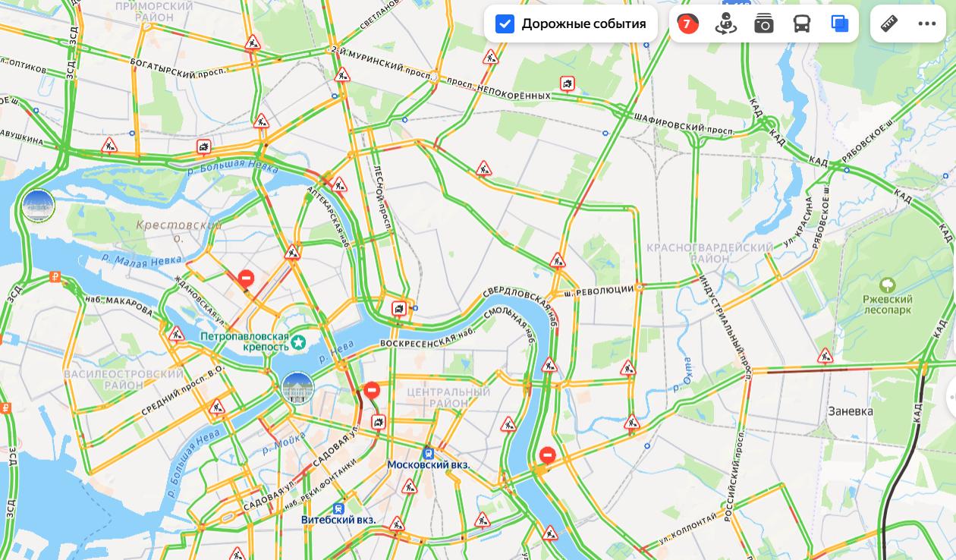956x560 pixels.
Task: Click the roadworks sign near Заневка
Action: point(825,355)
